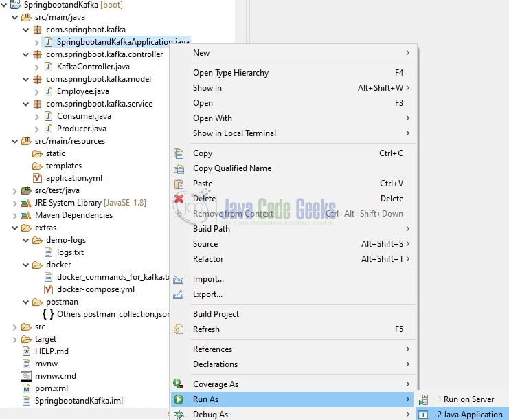Expand the target folder

(14, 340)
